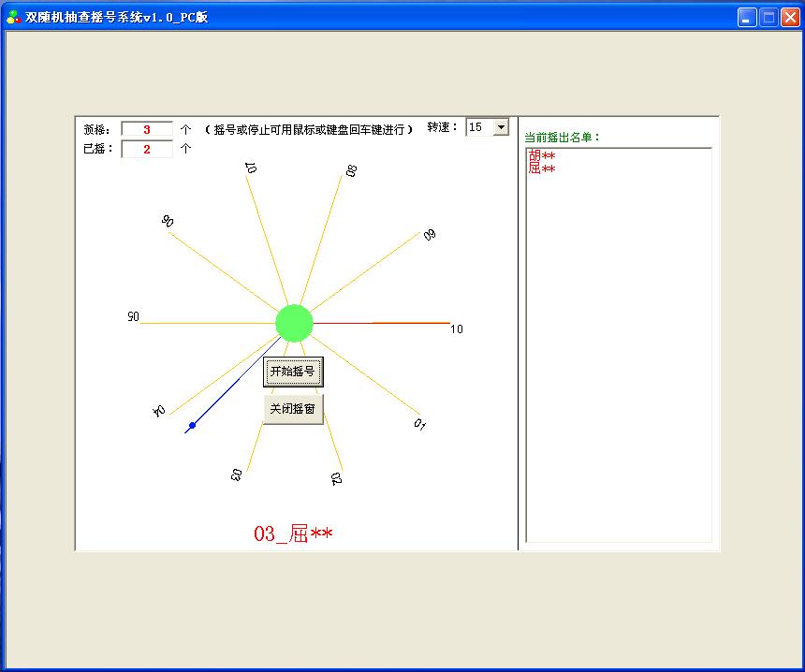Click the 03_屈** result text
This screenshot has width=805, height=672.
tap(293, 533)
